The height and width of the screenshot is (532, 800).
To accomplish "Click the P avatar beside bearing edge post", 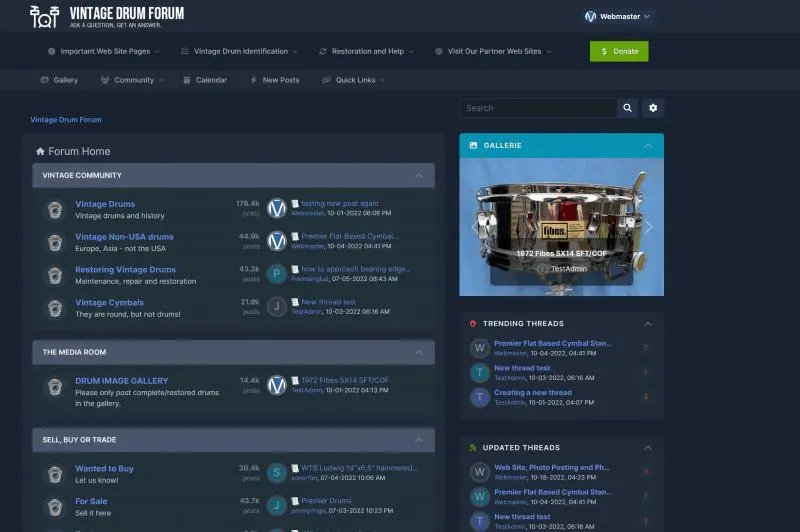I will [277, 274].
